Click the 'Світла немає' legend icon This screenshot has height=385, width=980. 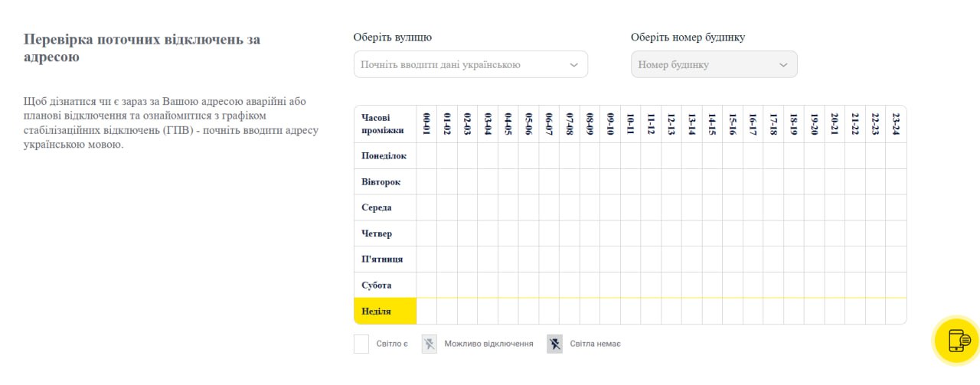point(555,344)
